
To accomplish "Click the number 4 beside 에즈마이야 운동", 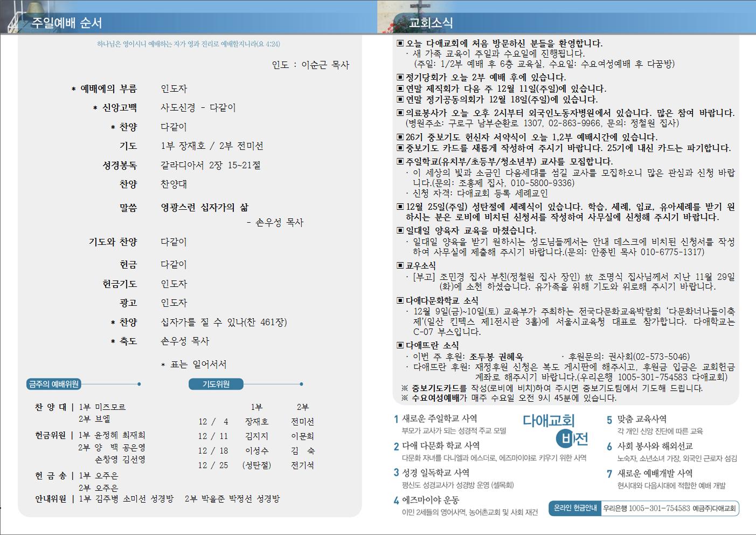I will coord(396,500).
